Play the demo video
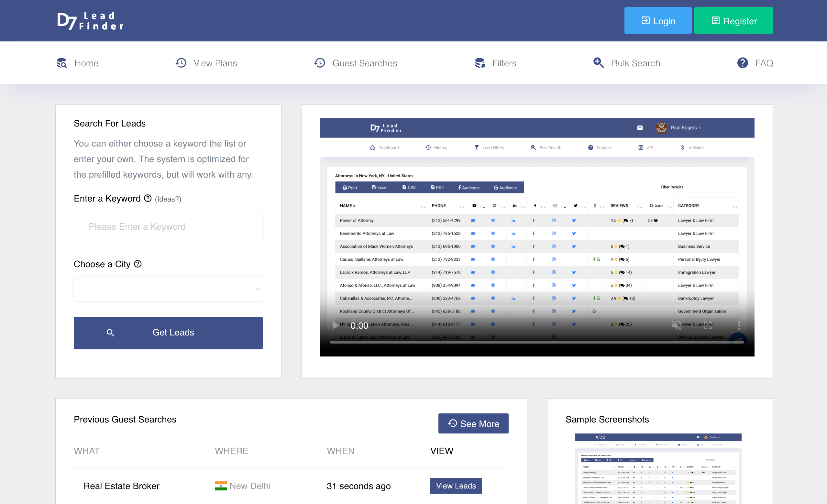The height and width of the screenshot is (504, 827). click(x=335, y=325)
